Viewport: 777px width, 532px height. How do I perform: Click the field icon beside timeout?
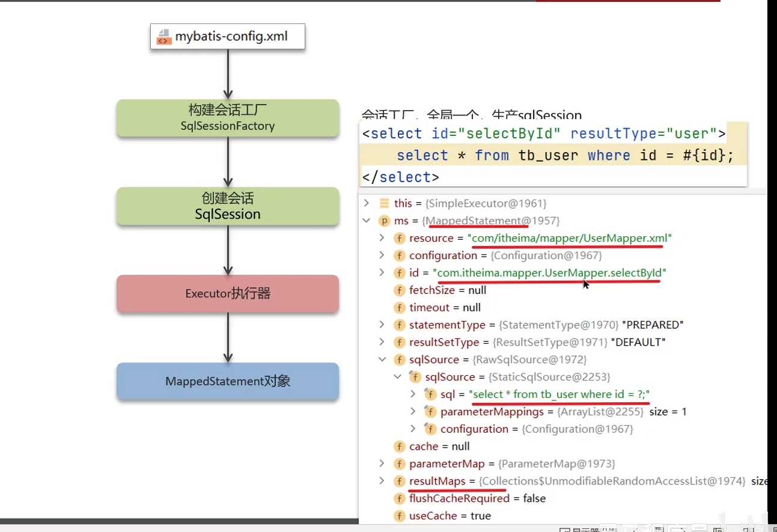[x=400, y=308]
